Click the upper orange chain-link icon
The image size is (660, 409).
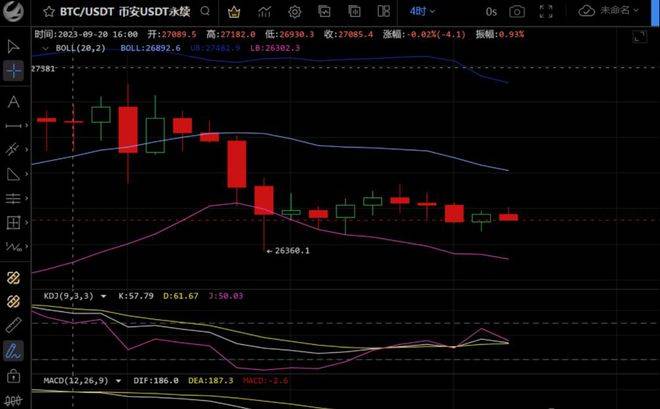(13, 278)
